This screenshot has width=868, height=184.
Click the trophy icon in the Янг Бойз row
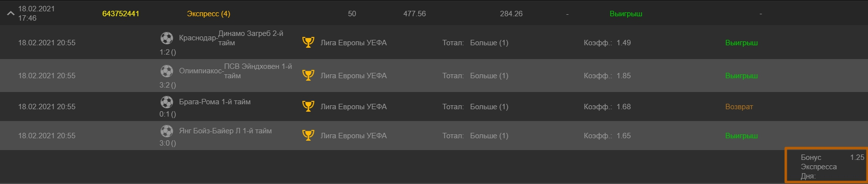pos(308,135)
